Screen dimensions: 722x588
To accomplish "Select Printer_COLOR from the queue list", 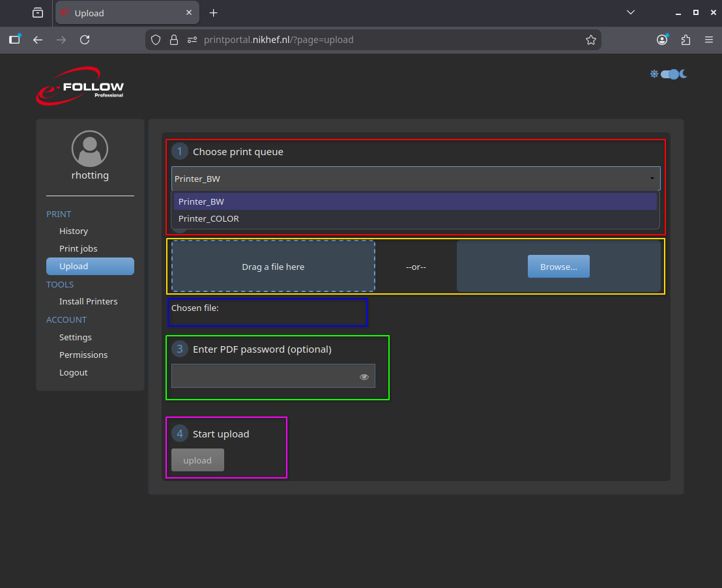I will click(x=209, y=219).
